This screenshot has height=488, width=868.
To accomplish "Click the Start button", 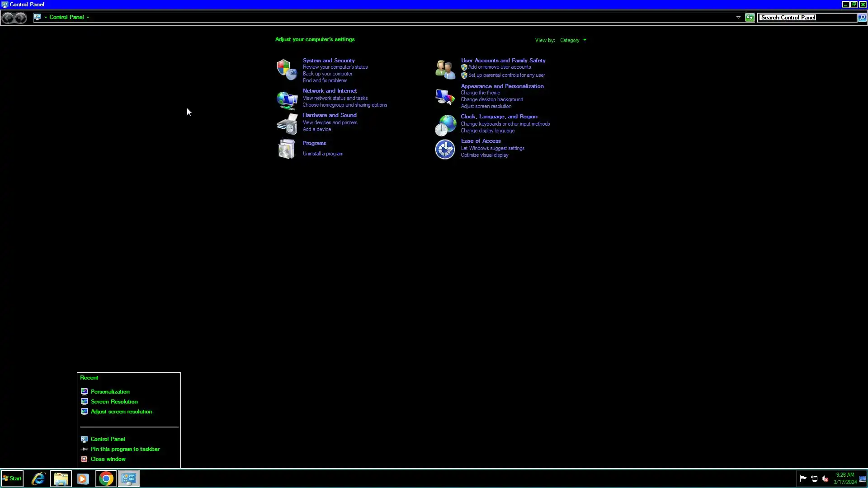I will point(12,479).
